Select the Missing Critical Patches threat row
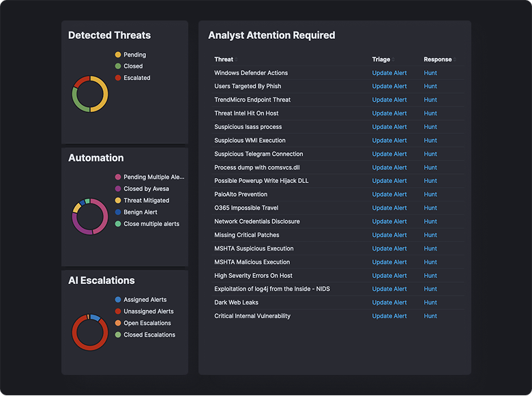The width and height of the screenshot is (532, 396). (x=246, y=235)
